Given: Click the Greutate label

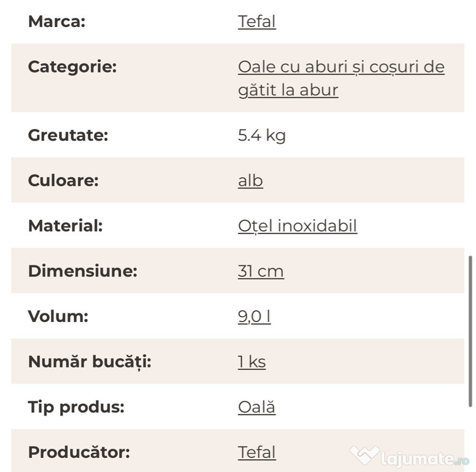Looking at the screenshot, I should 68,135.
